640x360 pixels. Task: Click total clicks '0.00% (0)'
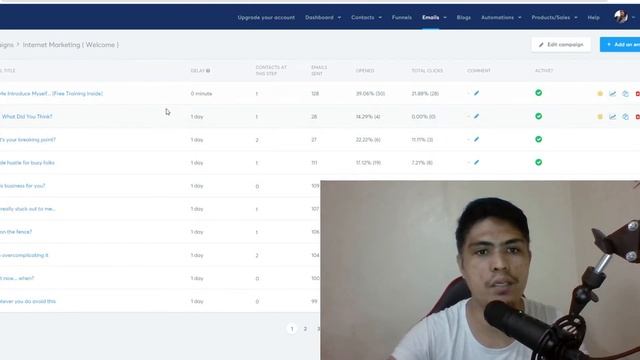tap(423, 117)
